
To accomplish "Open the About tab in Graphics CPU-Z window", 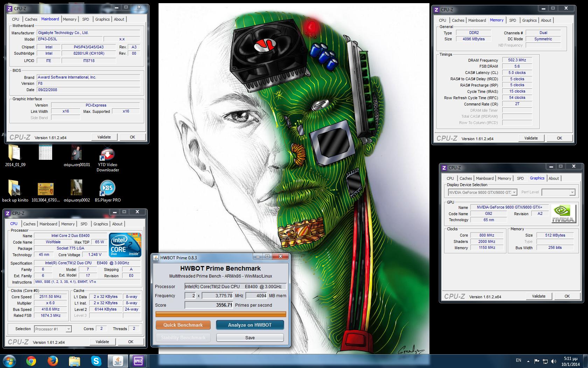I will pos(554,178).
